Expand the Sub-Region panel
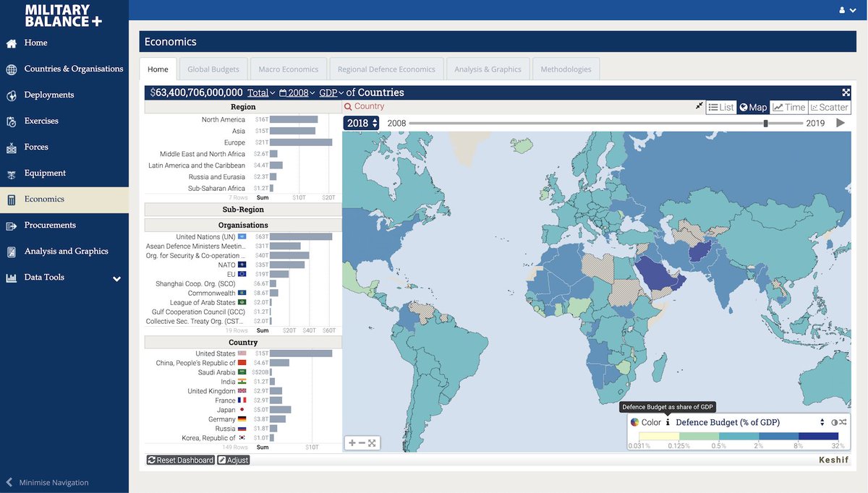Screen dimensions: 868x493 pyautogui.click(x=243, y=210)
